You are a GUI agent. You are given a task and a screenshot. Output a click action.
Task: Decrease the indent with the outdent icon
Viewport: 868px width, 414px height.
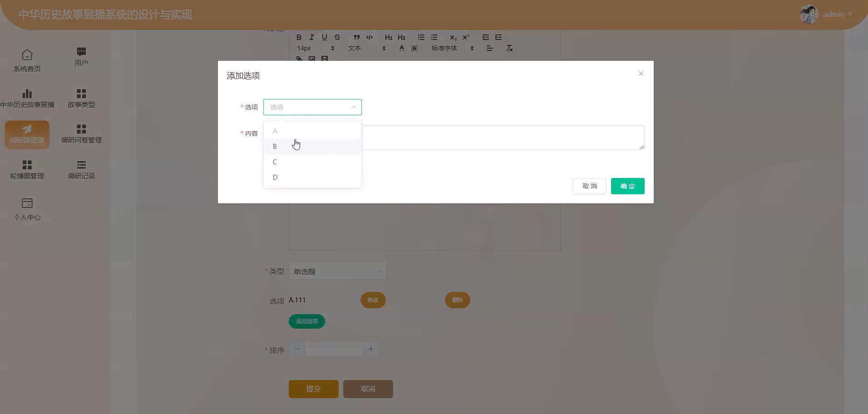(486, 37)
